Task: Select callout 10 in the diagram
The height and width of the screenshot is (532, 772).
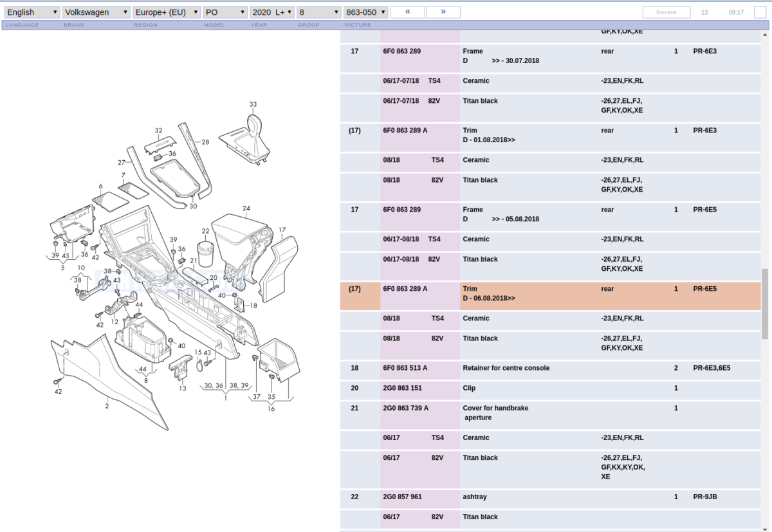Action: point(81,268)
